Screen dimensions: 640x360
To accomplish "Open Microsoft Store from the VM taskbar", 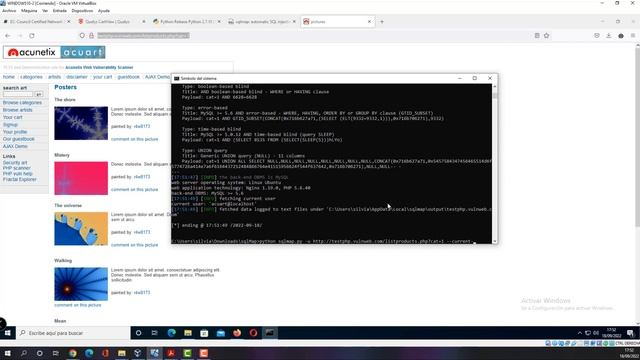I will click(204, 333).
